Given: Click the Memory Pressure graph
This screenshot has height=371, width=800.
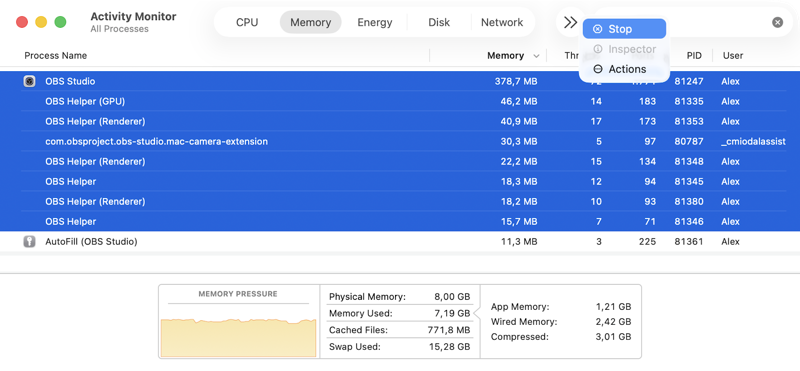Looking at the screenshot, I should point(238,337).
